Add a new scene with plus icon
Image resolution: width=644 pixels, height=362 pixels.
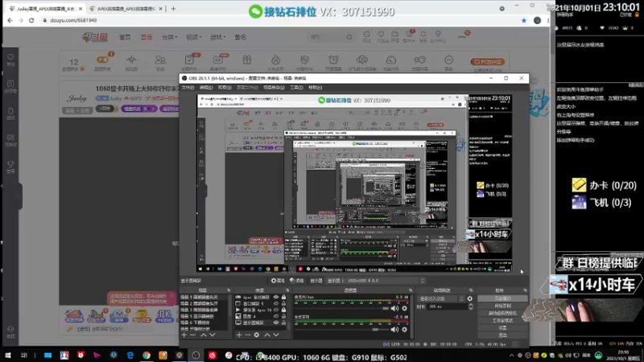(184, 335)
